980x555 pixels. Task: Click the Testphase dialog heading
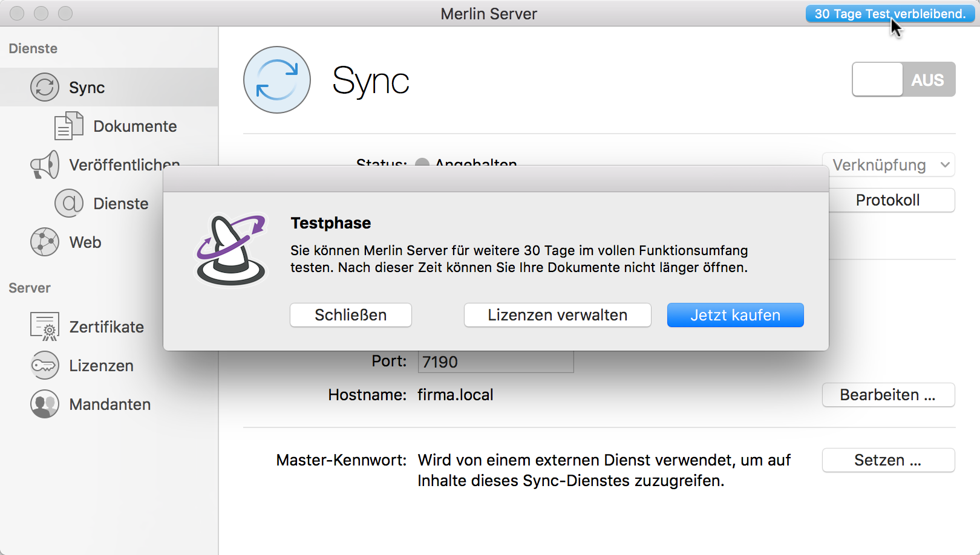coord(331,223)
